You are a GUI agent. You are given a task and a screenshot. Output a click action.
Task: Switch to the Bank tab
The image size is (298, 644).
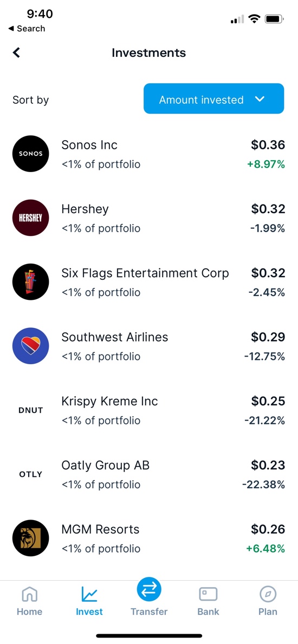(209, 601)
